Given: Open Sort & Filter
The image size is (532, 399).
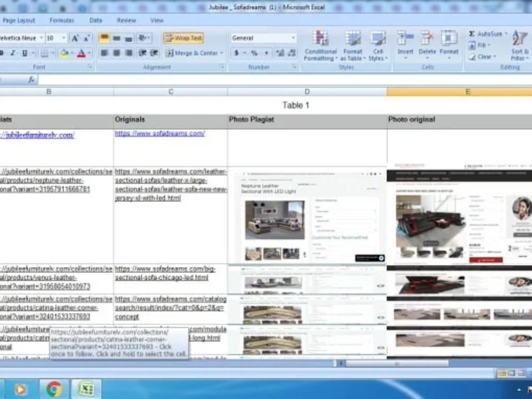Looking at the screenshot, I should pos(520,46).
